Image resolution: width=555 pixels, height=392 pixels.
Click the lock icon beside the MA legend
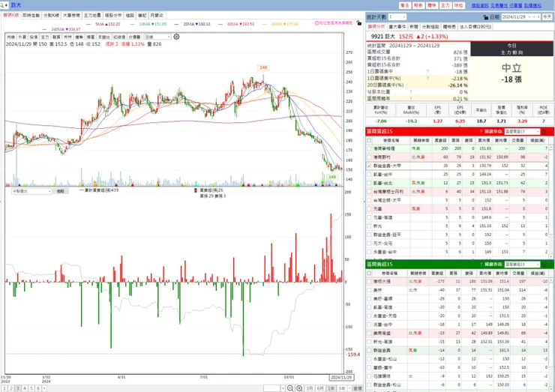pyautogui.click(x=359, y=23)
